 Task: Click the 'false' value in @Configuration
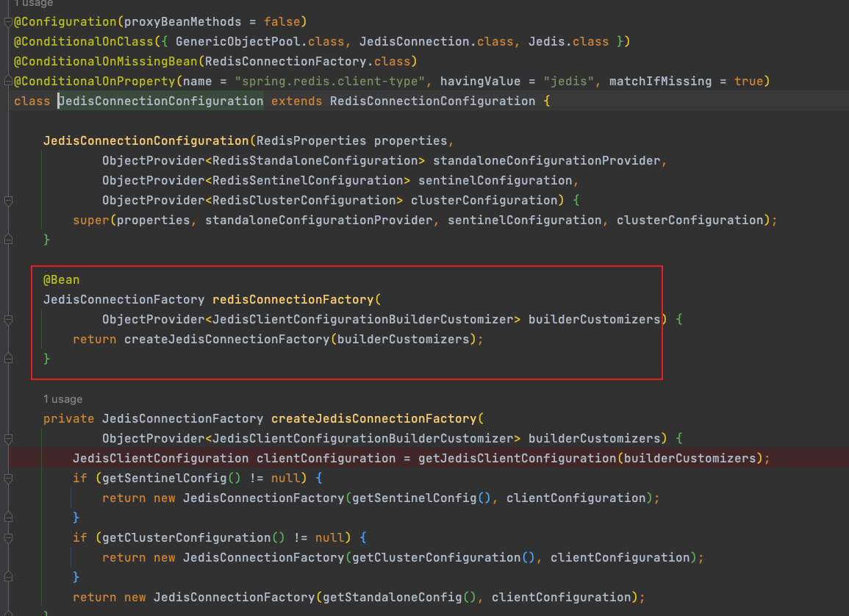[282, 21]
